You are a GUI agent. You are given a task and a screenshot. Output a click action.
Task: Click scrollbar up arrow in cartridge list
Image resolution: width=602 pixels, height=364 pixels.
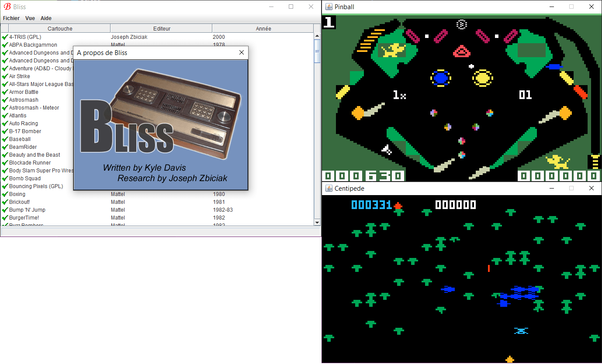coord(317,36)
